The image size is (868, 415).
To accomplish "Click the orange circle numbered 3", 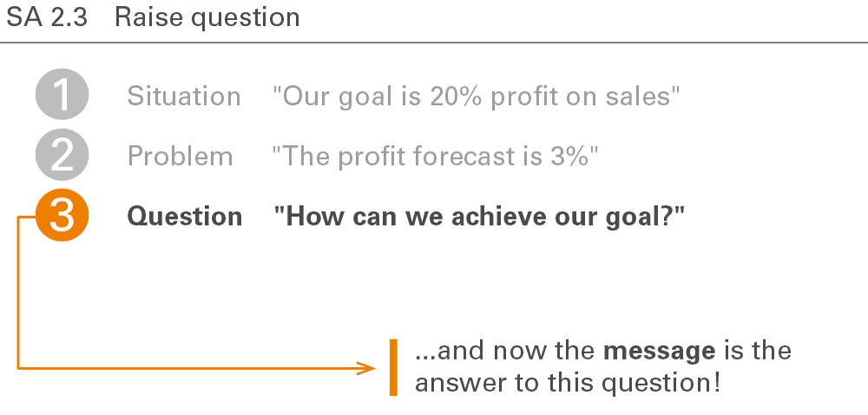I will pyautogui.click(x=62, y=215).
